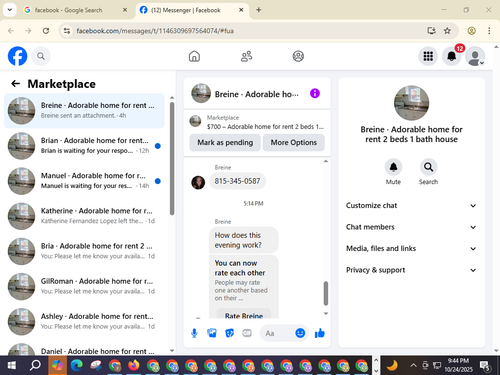Mute the conversation with the bell icon
Image resolution: width=500 pixels, height=375 pixels.
click(393, 167)
